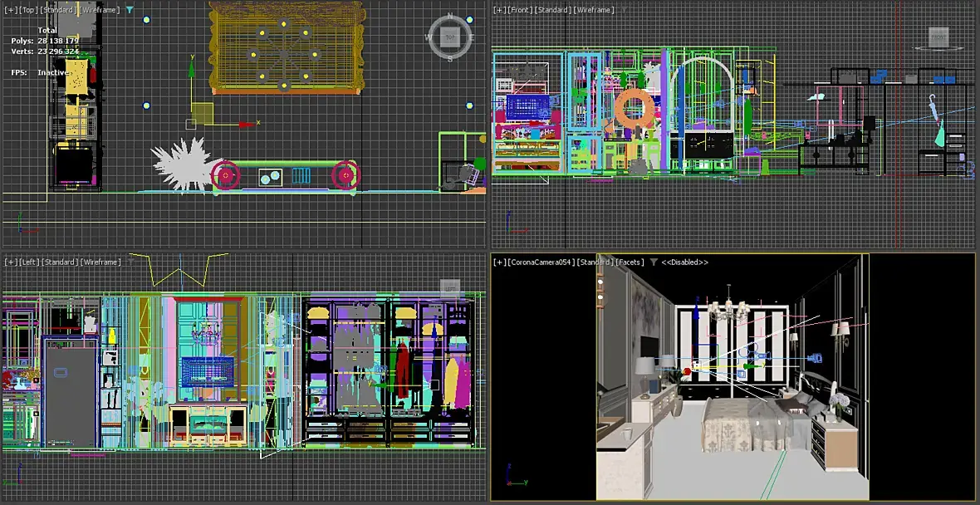
Task: Click the filter funnel in camera viewport
Action: 653,262
